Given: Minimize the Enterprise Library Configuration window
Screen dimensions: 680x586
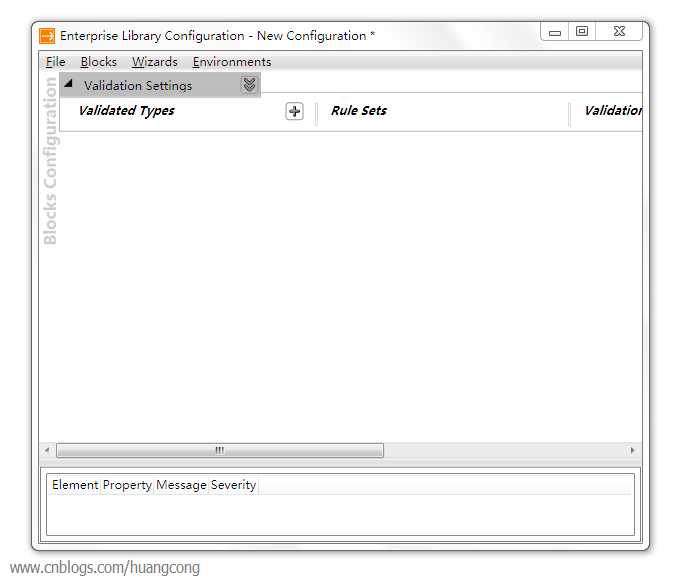Looking at the screenshot, I should pos(555,32).
